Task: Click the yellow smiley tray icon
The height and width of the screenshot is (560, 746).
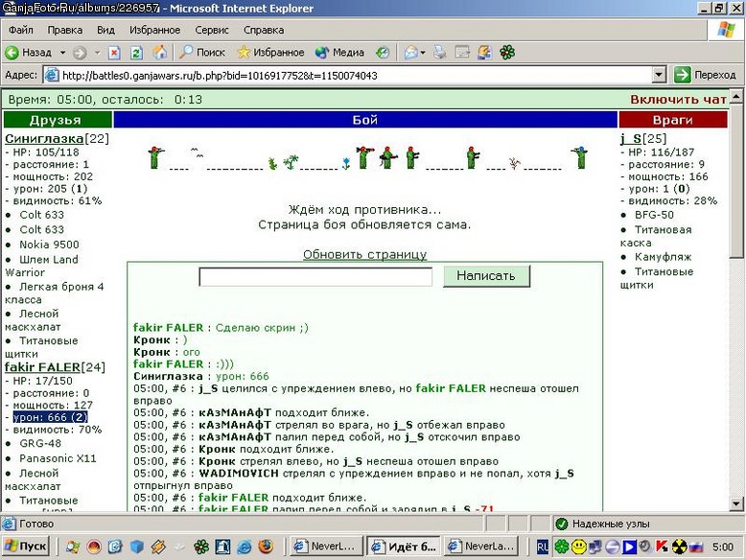Action: (578, 548)
